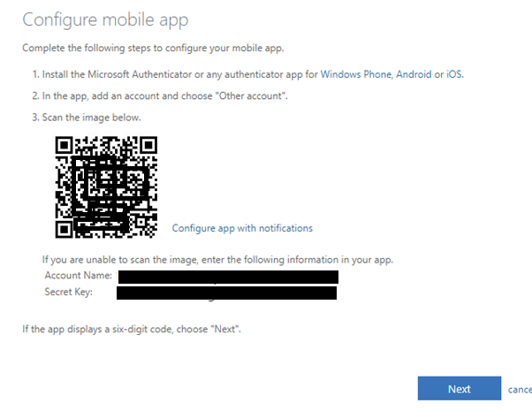The width and height of the screenshot is (532, 411).
Task: Click the 'unable to scan the image' text
Action: click(217, 260)
